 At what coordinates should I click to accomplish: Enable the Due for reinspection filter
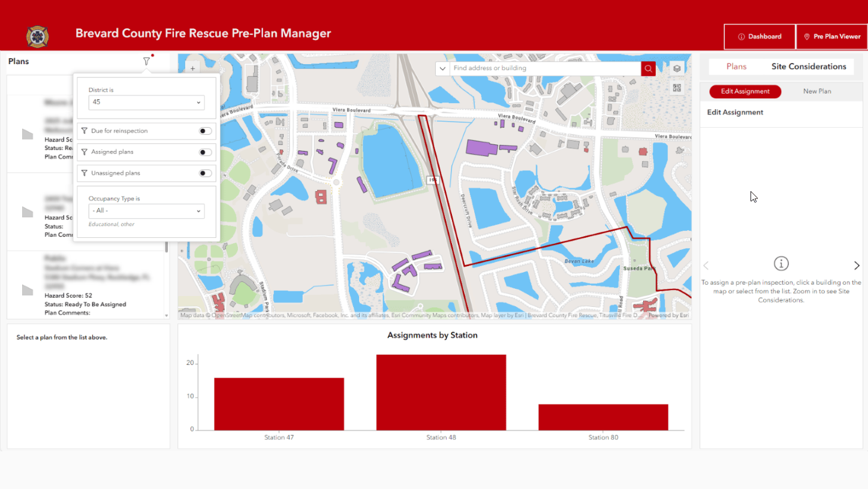tap(206, 131)
